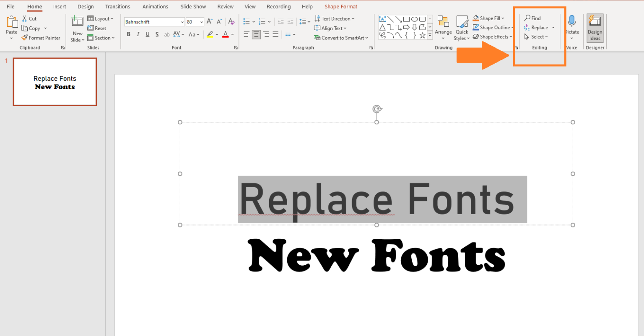The height and width of the screenshot is (336, 644).
Task: Open the font name dropdown showing Bahnschrift
Action: click(x=182, y=22)
